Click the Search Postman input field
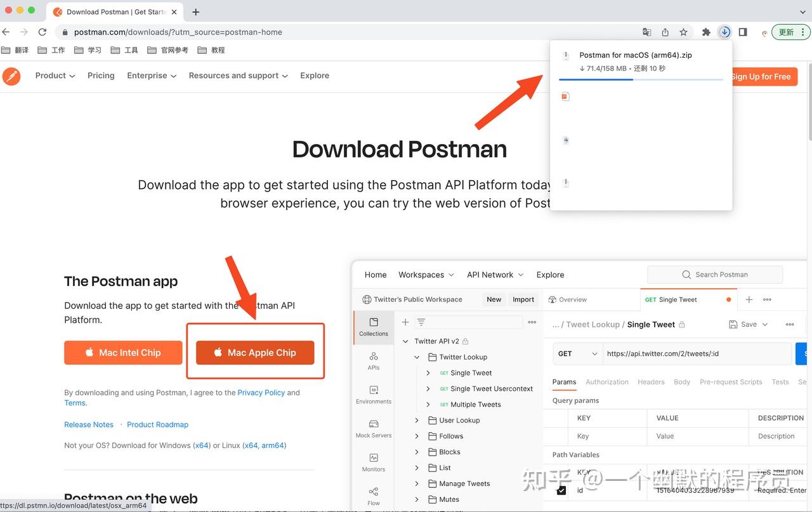This screenshot has height=512, width=812. tap(715, 274)
